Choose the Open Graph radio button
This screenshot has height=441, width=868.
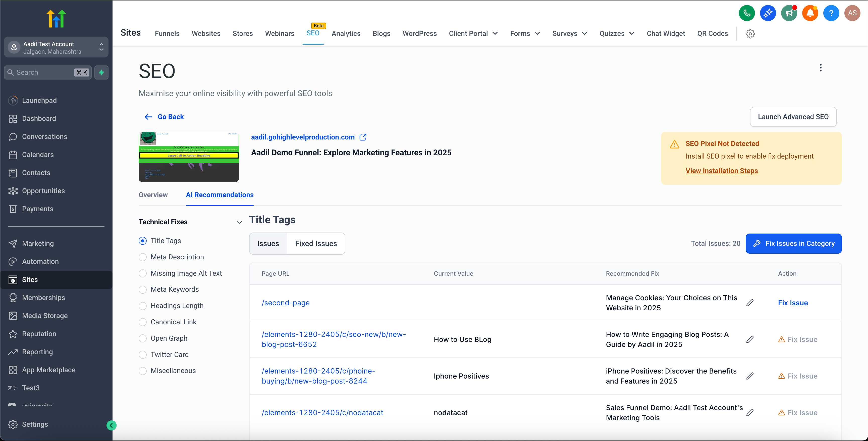point(143,338)
